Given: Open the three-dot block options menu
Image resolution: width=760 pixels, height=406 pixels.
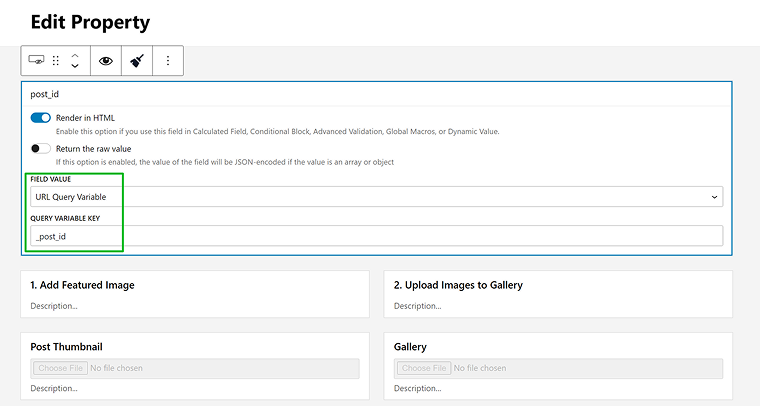Looking at the screenshot, I should [x=168, y=61].
